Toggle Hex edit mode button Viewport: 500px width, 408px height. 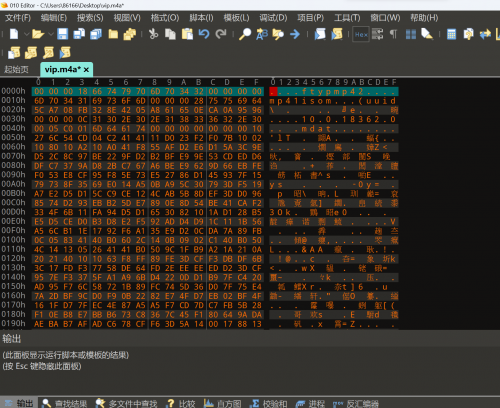[361, 34]
